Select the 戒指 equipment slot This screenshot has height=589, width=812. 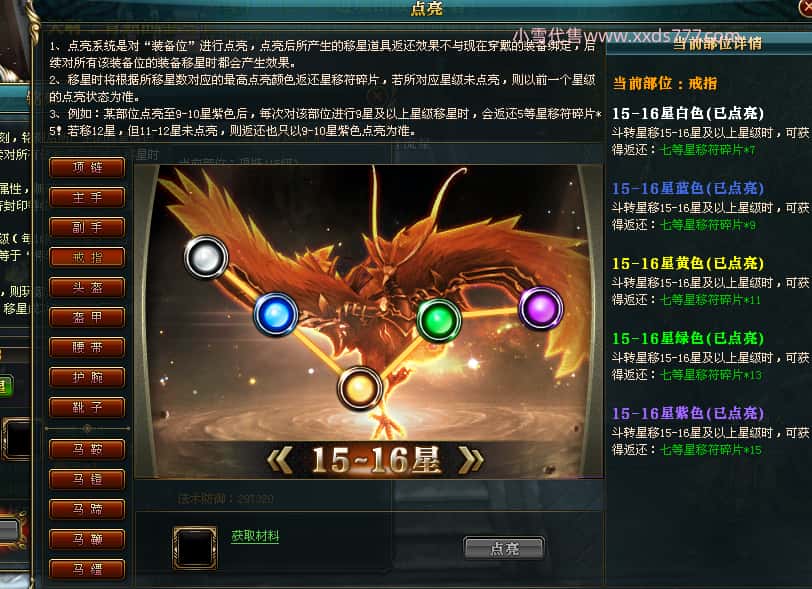(x=87, y=257)
